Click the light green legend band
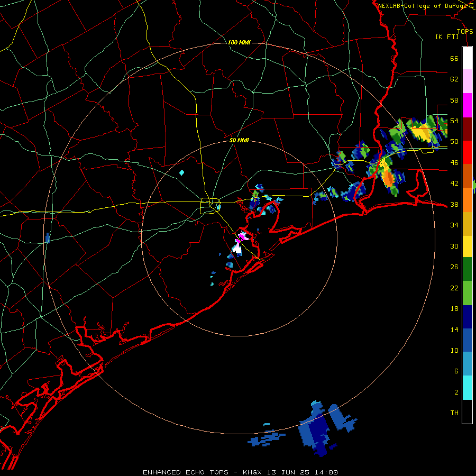Screen dimensions: 476x476 pos(467,293)
